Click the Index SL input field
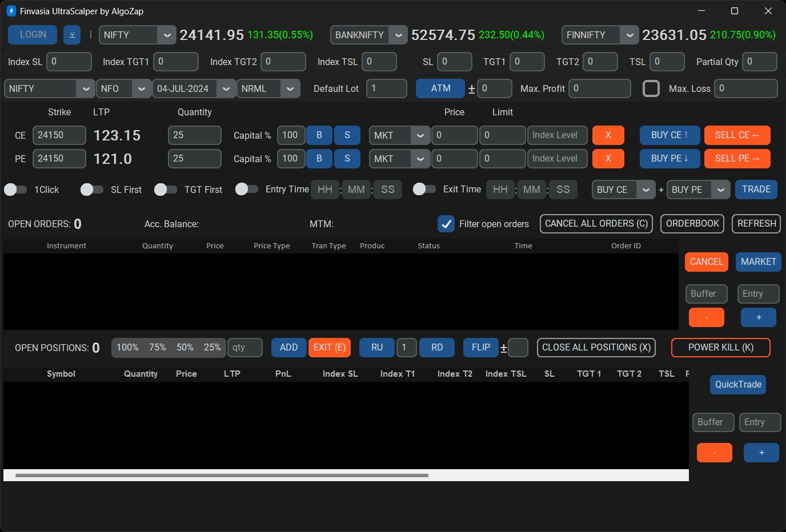The width and height of the screenshot is (786, 532). click(69, 62)
